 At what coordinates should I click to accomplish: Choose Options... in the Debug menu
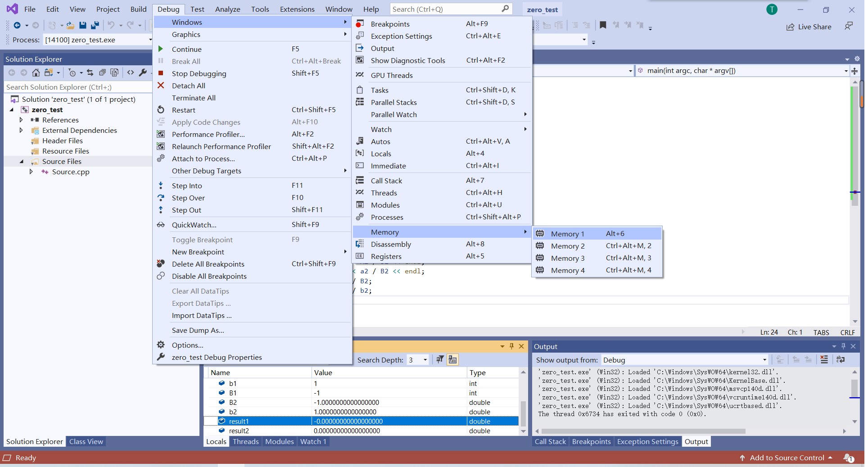(252, 345)
